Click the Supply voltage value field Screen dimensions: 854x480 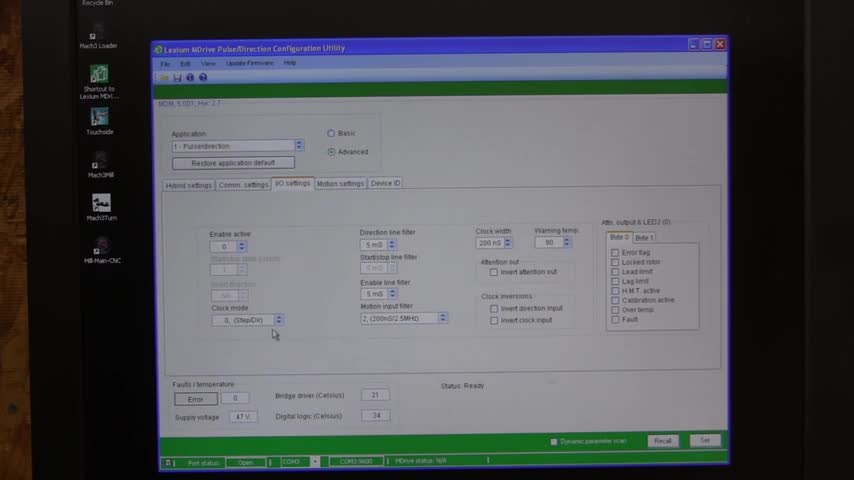pos(243,417)
